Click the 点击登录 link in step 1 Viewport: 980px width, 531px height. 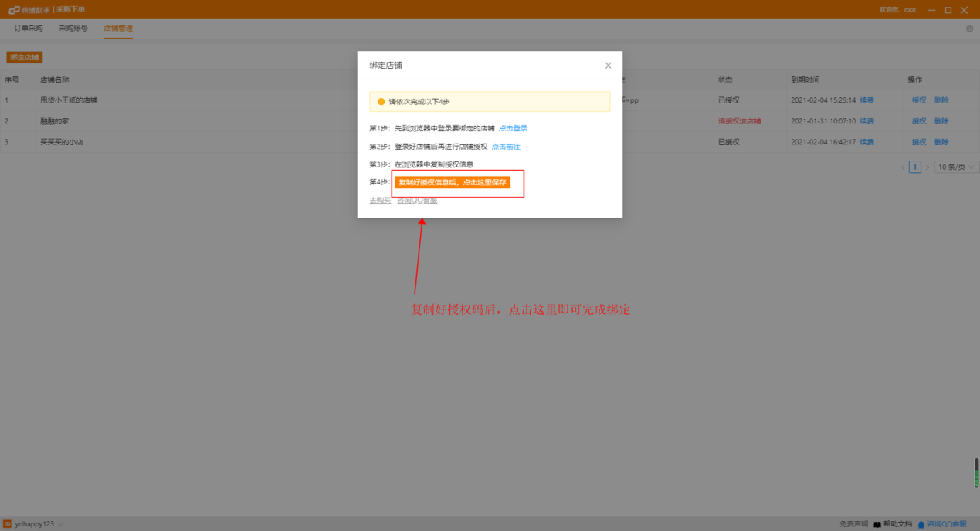point(513,128)
